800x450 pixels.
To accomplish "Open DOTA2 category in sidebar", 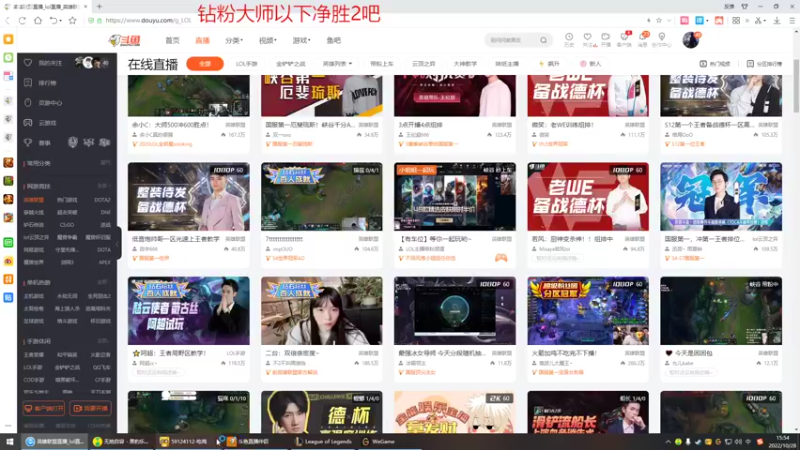I will click(x=102, y=200).
